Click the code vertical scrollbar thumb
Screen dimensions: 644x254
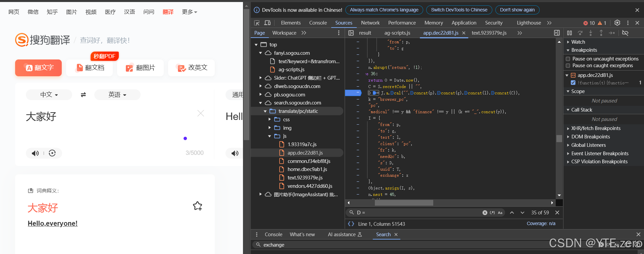(x=559, y=138)
